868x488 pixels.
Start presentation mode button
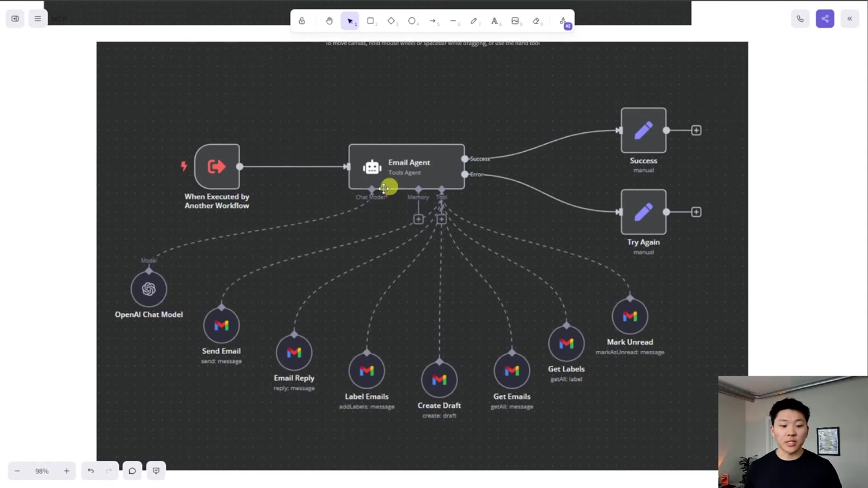tap(156, 471)
